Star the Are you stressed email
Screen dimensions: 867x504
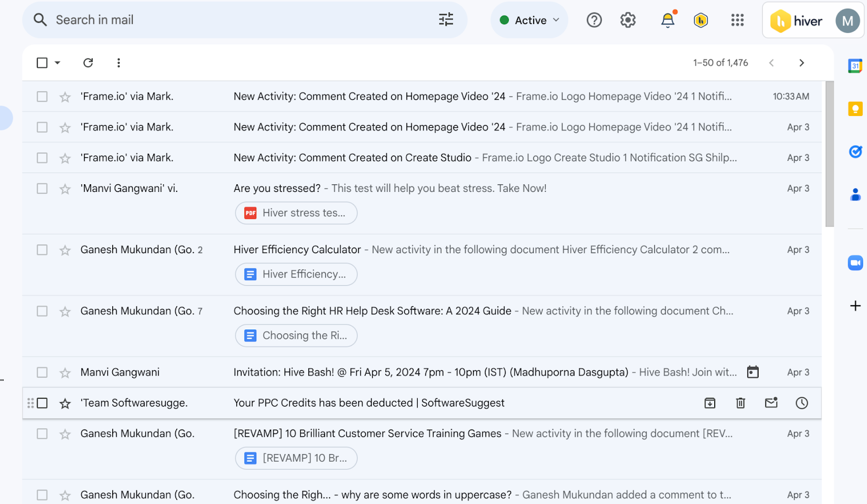65,189
